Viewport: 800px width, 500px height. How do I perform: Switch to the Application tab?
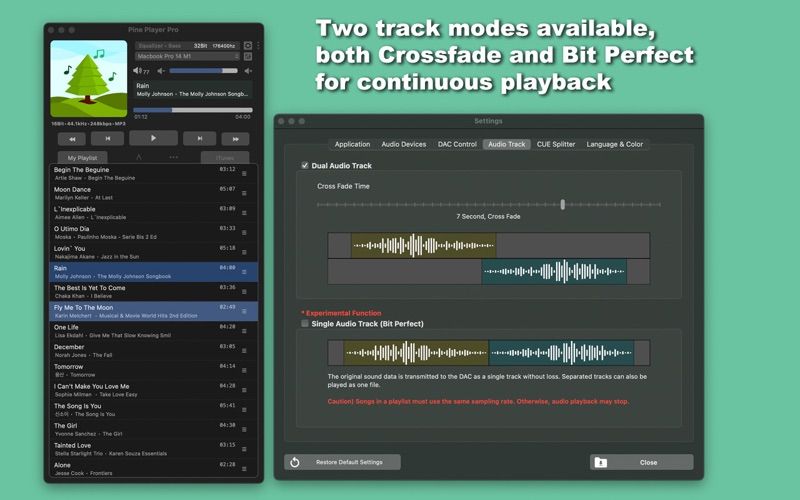pyautogui.click(x=352, y=144)
